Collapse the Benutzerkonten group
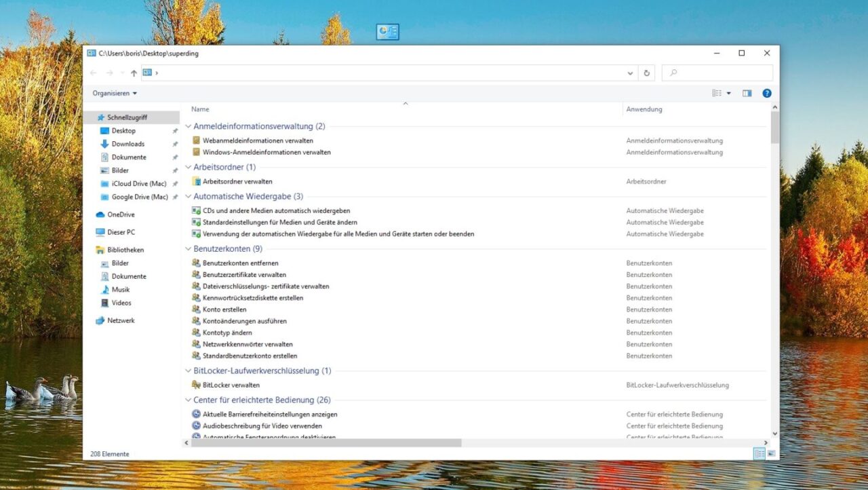 click(x=188, y=248)
